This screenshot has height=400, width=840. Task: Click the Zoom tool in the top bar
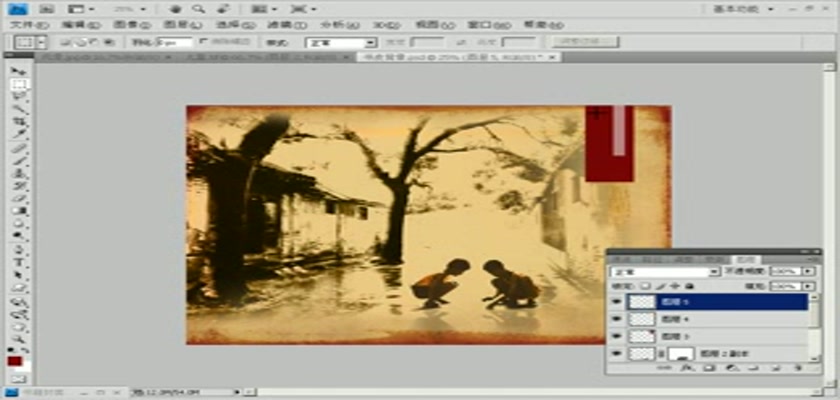point(198,8)
